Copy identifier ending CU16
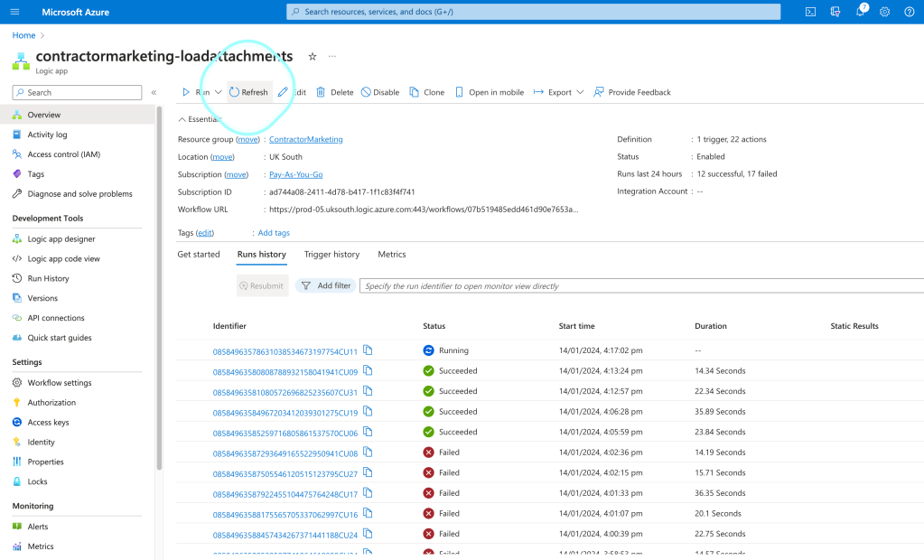This screenshot has width=924, height=560. point(368,513)
